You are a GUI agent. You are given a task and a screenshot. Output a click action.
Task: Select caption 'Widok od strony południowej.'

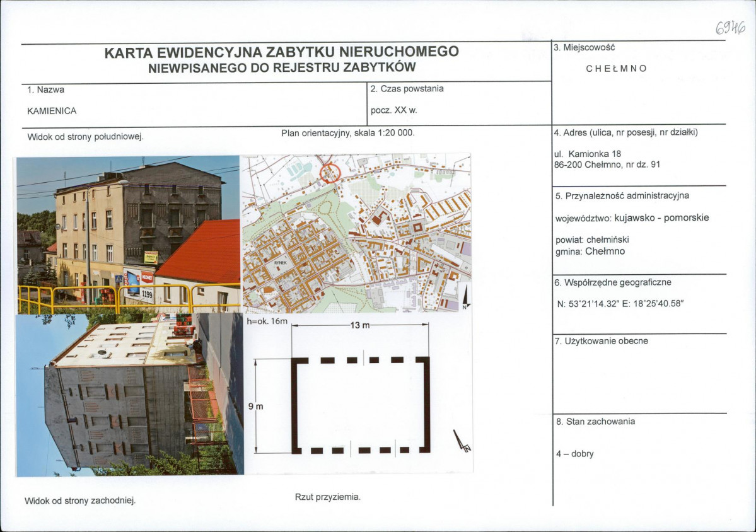(85, 137)
